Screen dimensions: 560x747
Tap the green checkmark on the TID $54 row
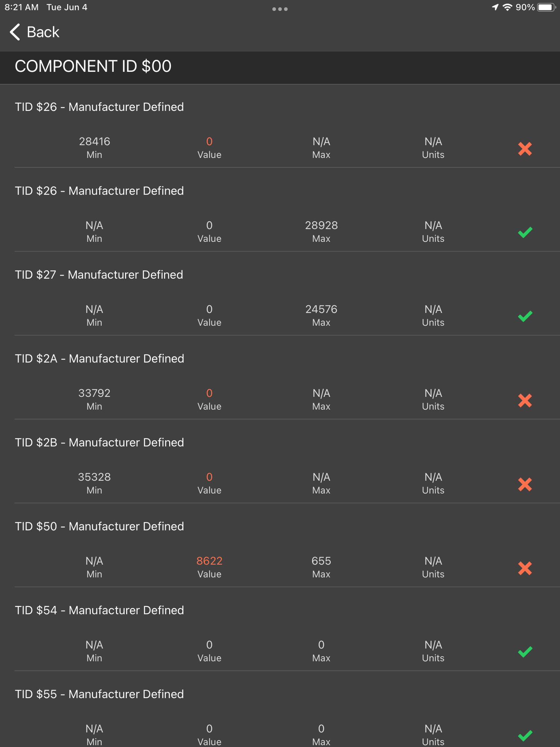tap(525, 652)
